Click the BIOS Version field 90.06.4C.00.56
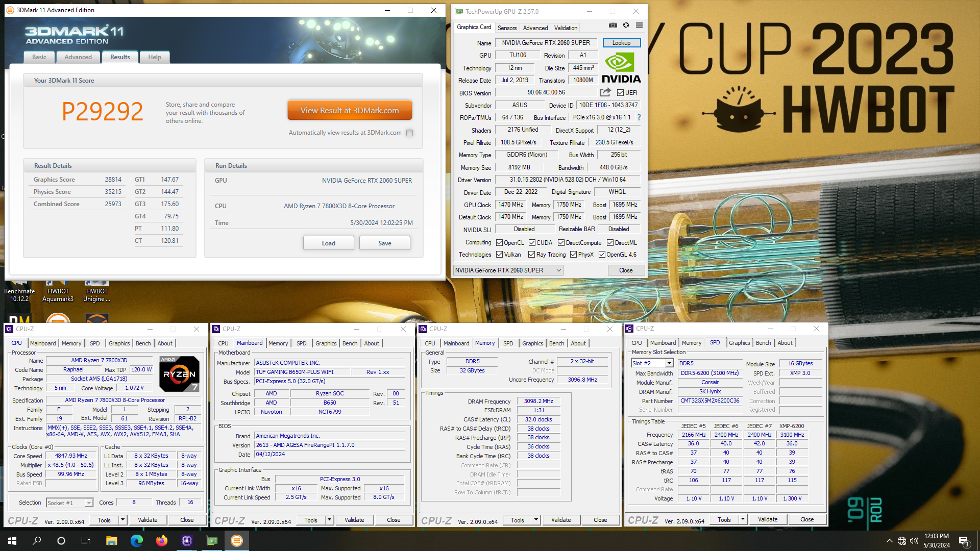Screen dimensions: 980x551 [x=546, y=92]
